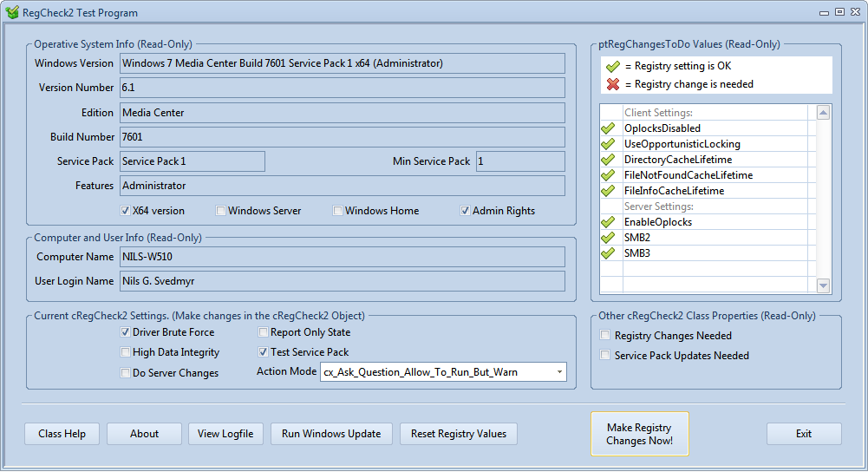Screen dimensions: 868x472
Task: Launch Run Windows Update
Action: click(x=331, y=434)
